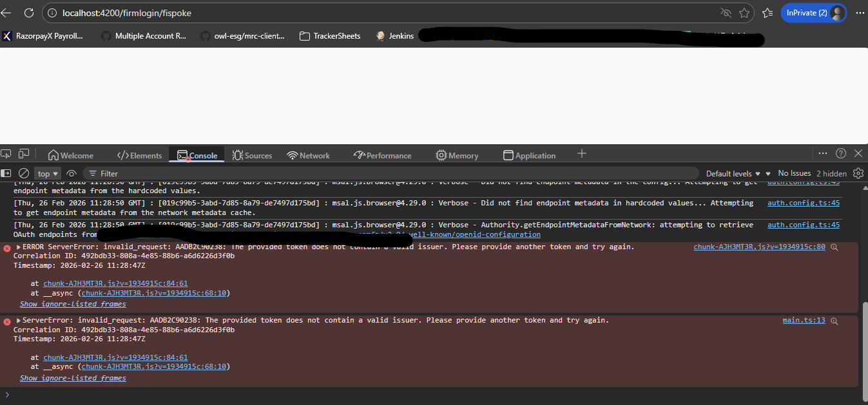
Task: Select the Console tab
Action: (x=197, y=155)
